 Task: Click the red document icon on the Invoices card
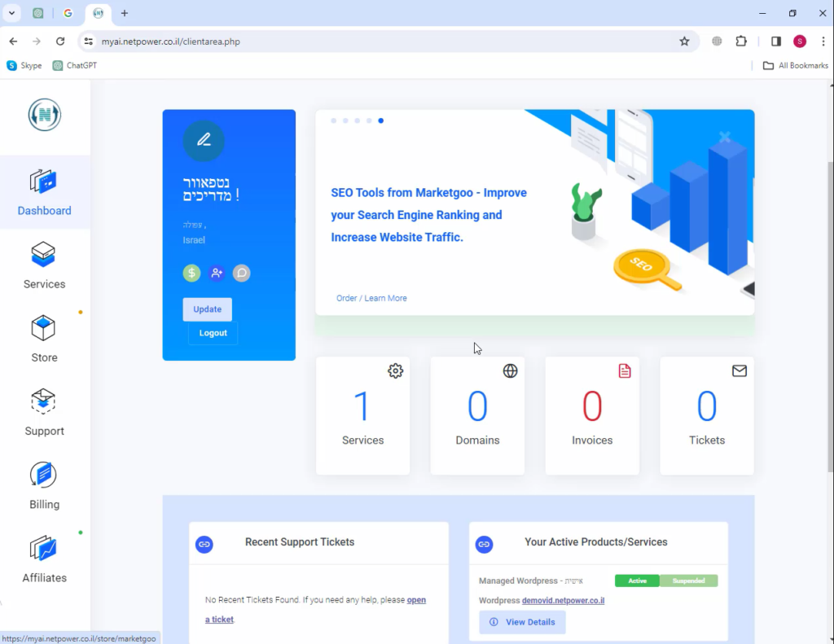[x=625, y=370]
